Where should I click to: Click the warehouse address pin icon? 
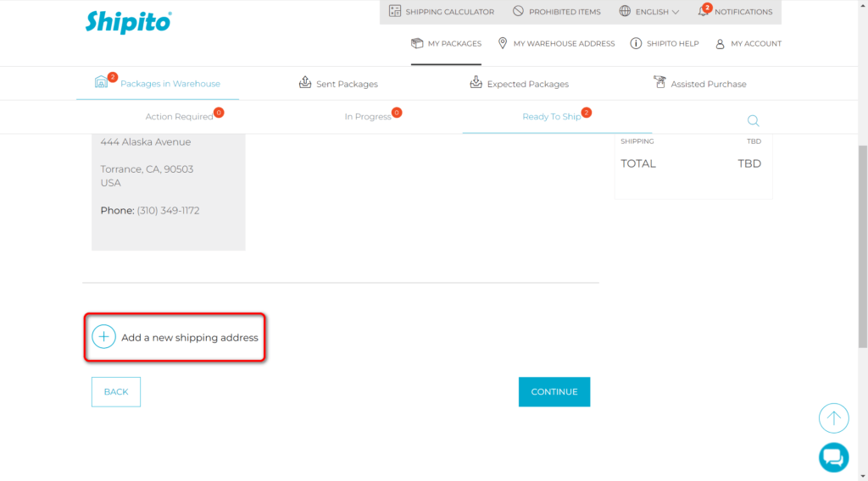coord(503,43)
